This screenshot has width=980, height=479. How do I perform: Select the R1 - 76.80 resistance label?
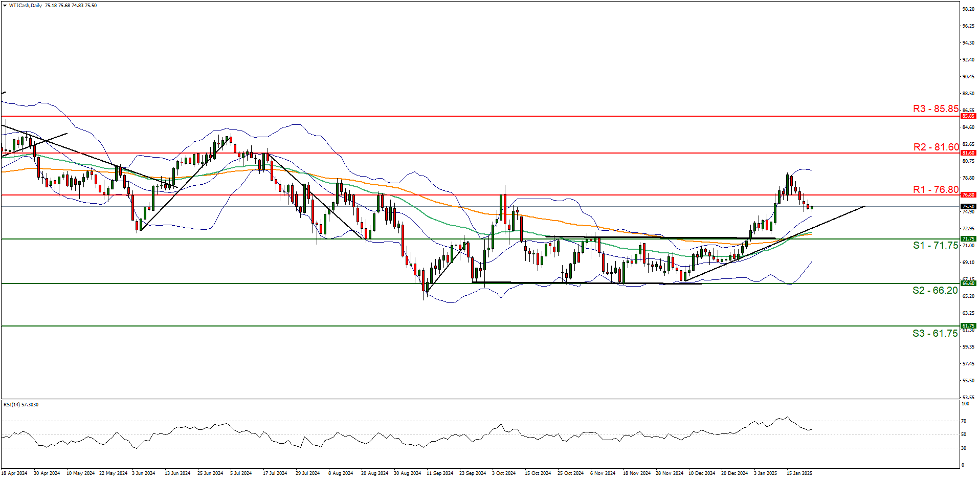click(x=936, y=190)
